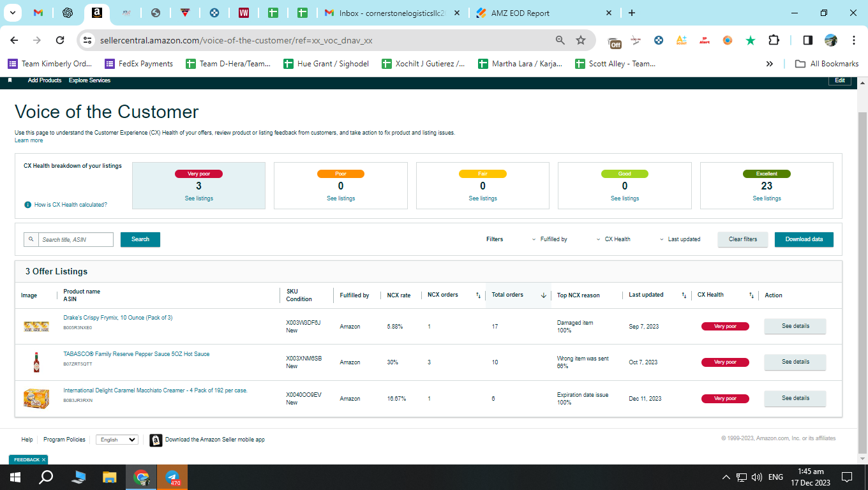Open the Explore Services menu item

click(x=90, y=80)
